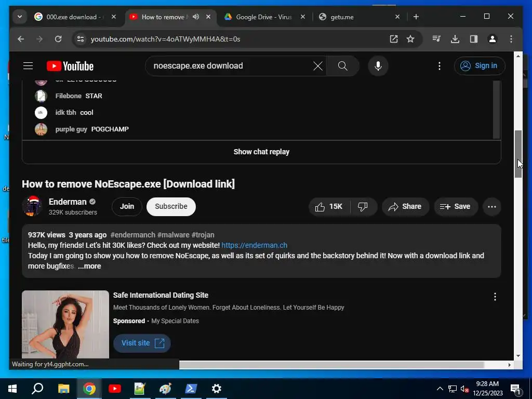Sign in to YouTube
The width and height of the screenshot is (532, 399).
point(480,66)
